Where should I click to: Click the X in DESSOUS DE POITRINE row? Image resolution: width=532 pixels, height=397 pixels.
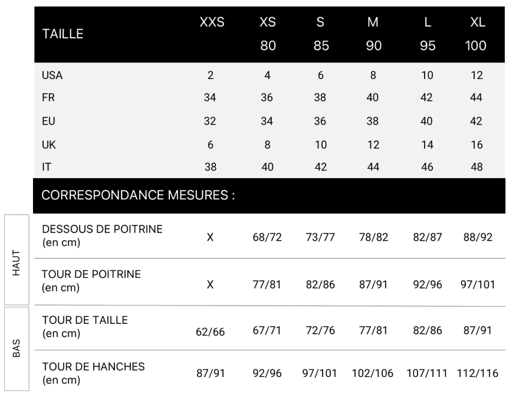pyautogui.click(x=210, y=238)
